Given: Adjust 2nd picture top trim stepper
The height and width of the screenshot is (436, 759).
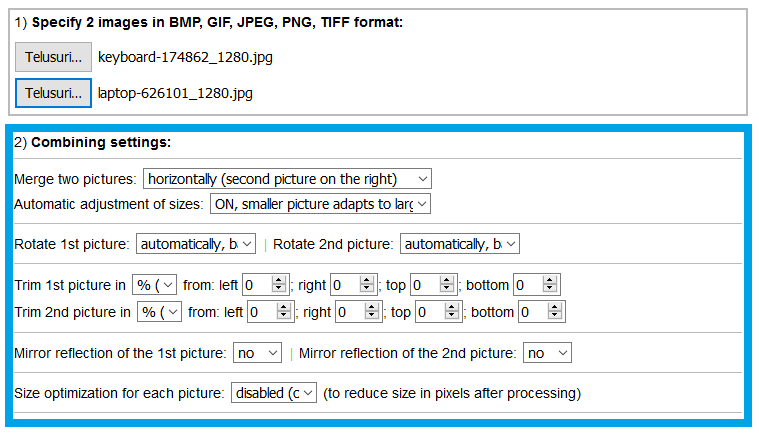Looking at the screenshot, I should (x=452, y=312).
